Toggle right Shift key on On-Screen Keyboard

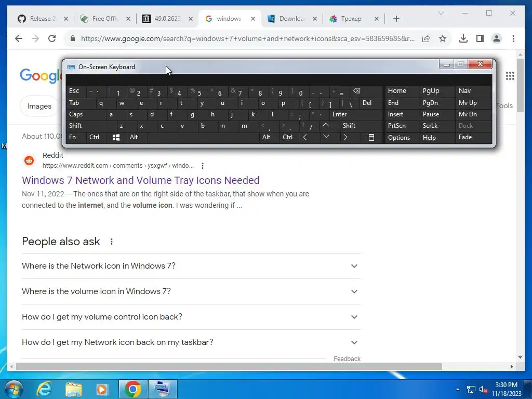361,126
